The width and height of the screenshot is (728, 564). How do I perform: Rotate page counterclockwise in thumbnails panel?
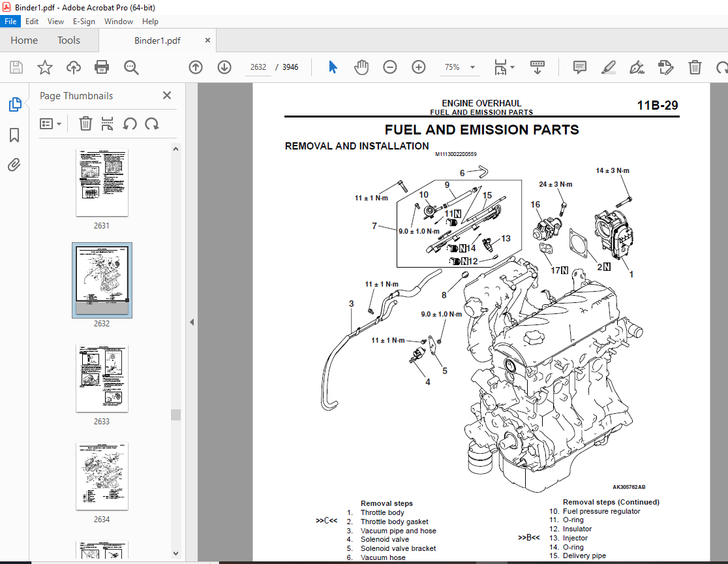coord(130,124)
